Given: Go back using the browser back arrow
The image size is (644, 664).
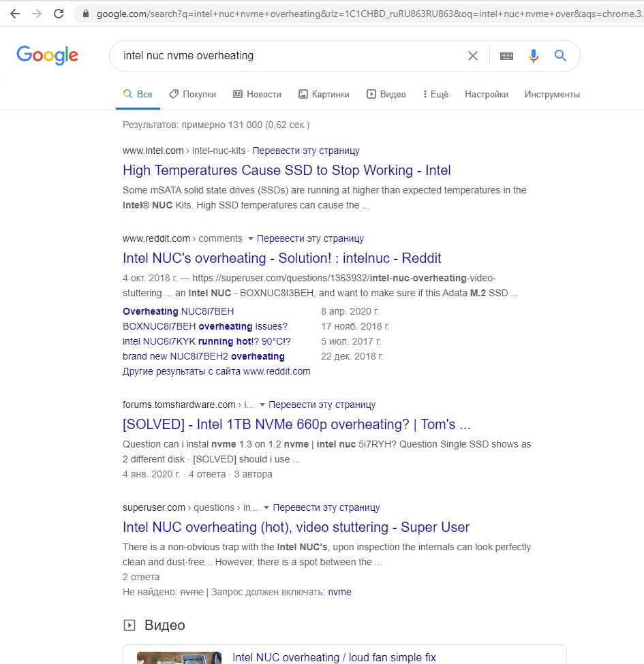Looking at the screenshot, I should pyautogui.click(x=15, y=14).
